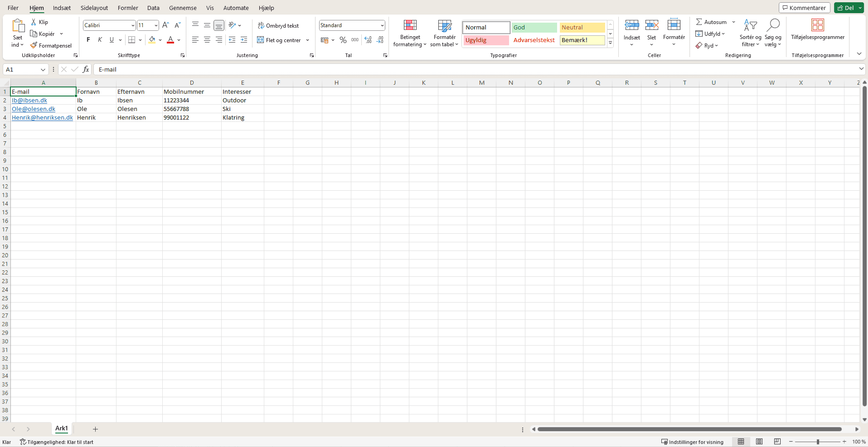
Task: Toggle center text alignment
Action: (207, 40)
